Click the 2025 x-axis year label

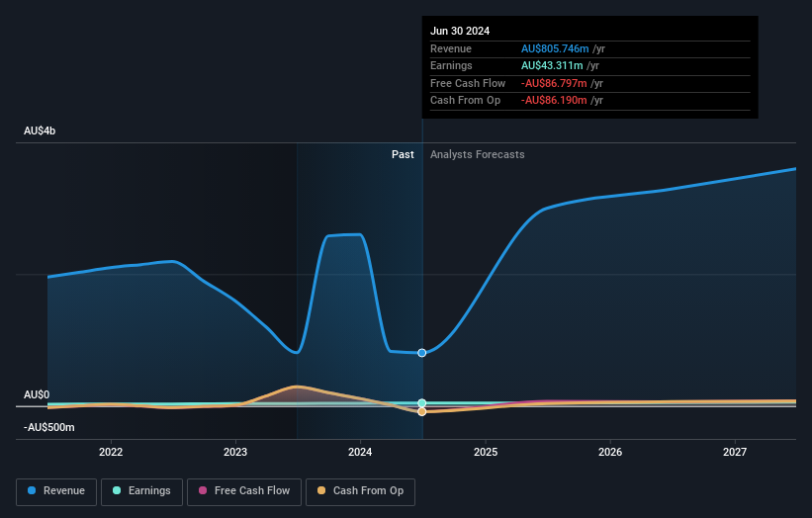(x=486, y=452)
